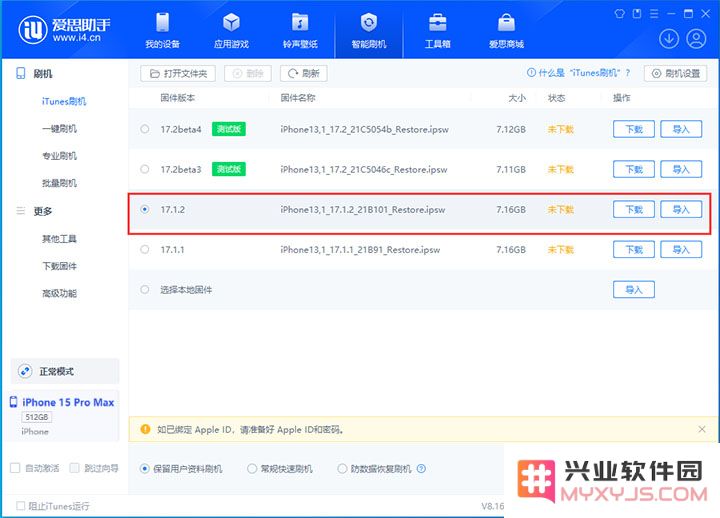Download the 17.2beta4 firmware
720x518 pixels.
(634, 129)
